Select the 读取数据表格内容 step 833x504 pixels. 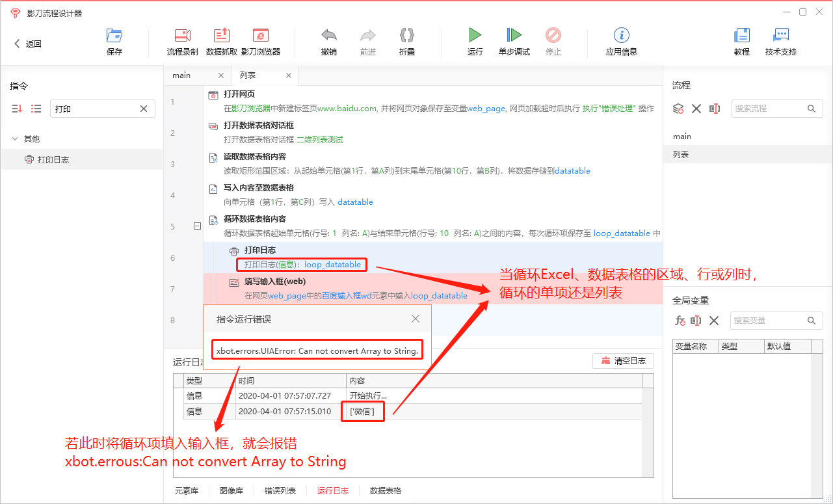[x=432, y=164]
